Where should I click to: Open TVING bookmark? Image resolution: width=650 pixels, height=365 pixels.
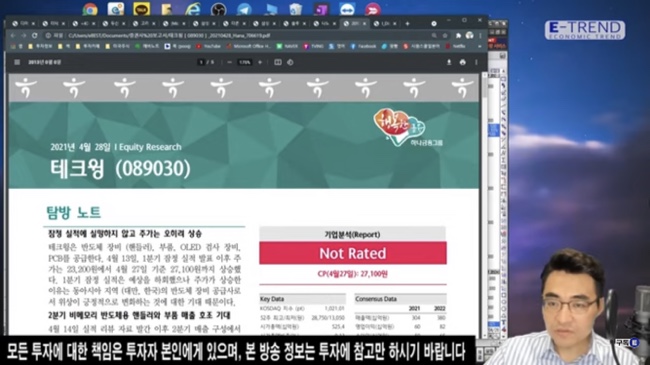coord(313,46)
